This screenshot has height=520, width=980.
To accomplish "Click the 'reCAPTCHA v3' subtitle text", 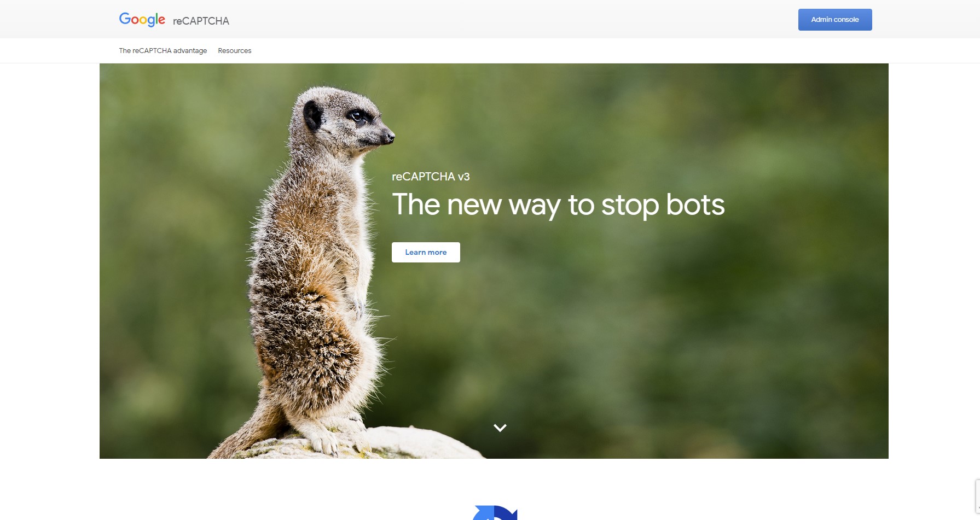I will click(x=431, y=177).
